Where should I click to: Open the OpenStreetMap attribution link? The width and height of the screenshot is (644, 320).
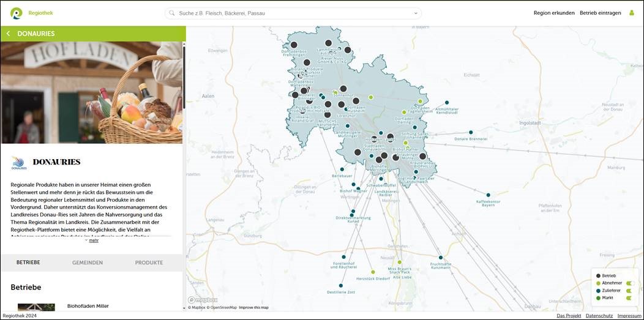[x=222, y=307]
